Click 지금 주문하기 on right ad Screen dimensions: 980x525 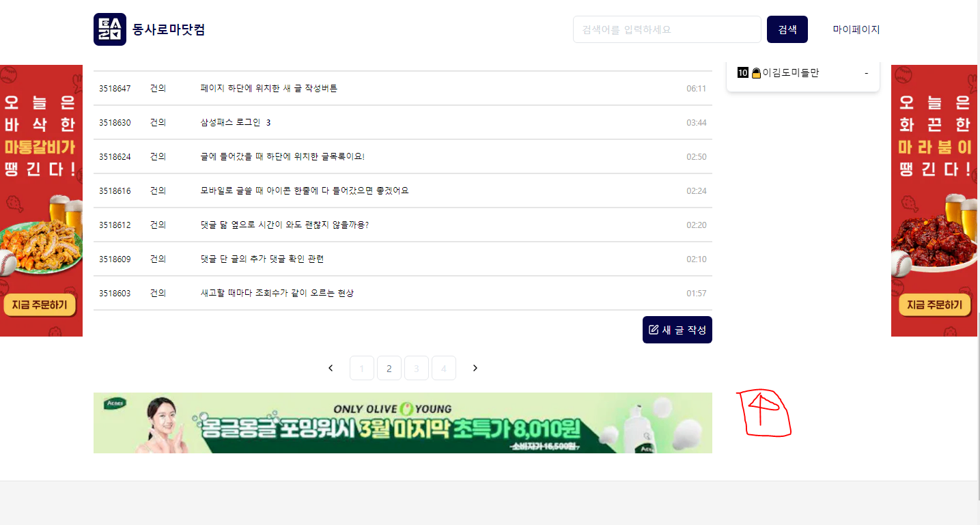(935, 305)
